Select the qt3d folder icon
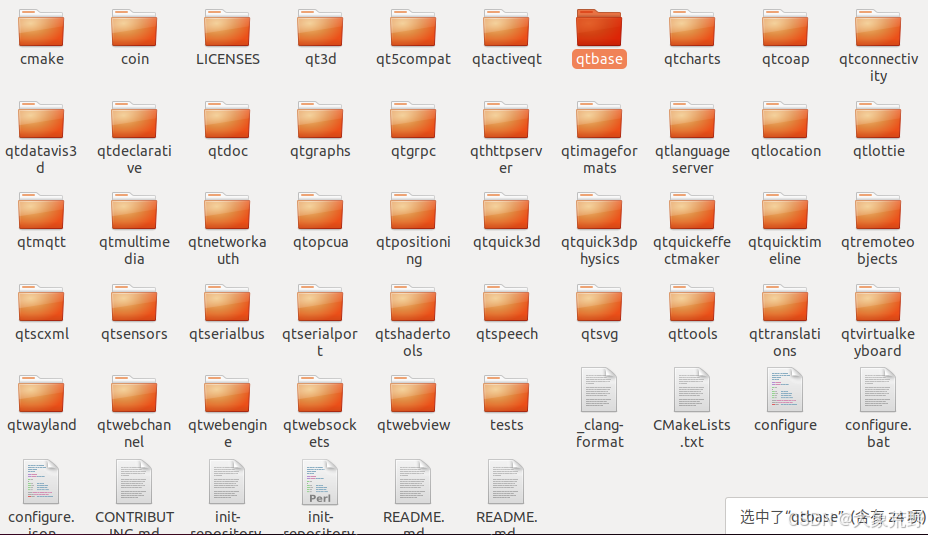928x535 pixels. (x=320, y=28)
